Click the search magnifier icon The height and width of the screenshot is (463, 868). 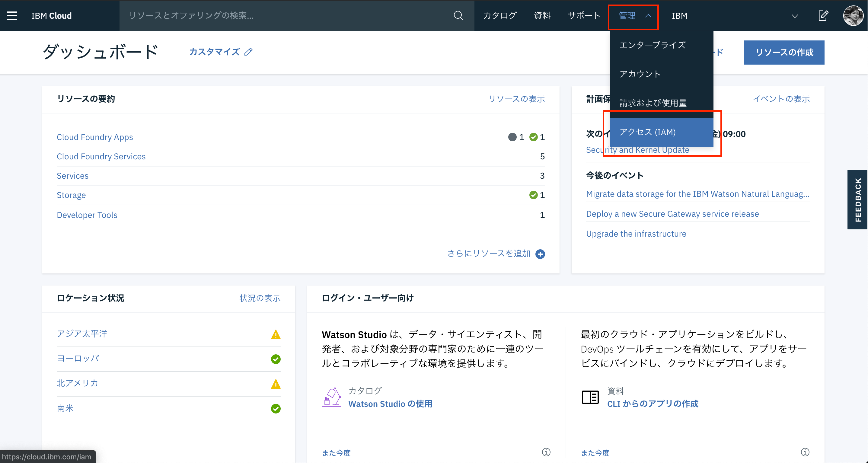coord(458,15)
